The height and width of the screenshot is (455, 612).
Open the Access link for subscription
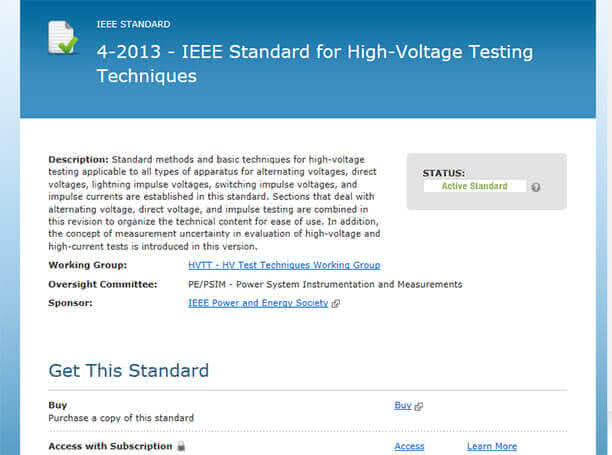point(409,446)
